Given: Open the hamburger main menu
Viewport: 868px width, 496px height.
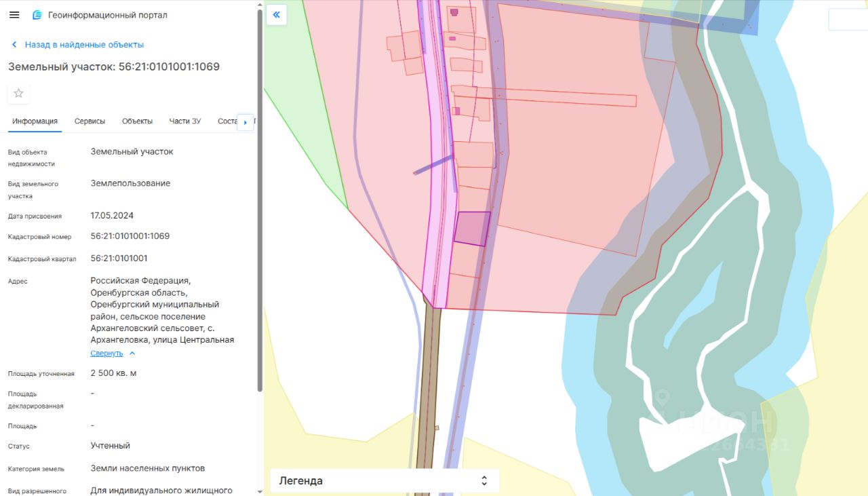Looking at the screenshot, I should pyautogui.click(x=14, y=15).
